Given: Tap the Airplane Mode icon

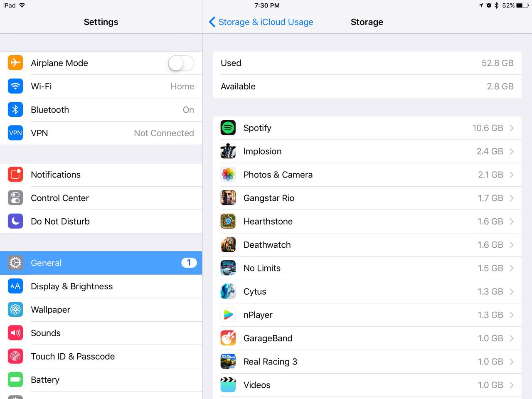Looking at the screenshot, I should 15,63.
